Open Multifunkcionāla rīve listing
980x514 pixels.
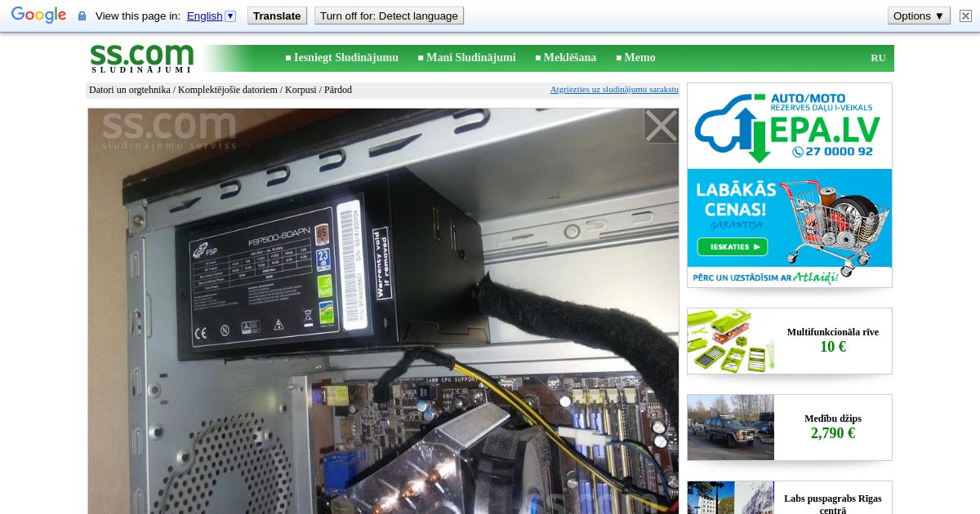(x=833, y=332)
